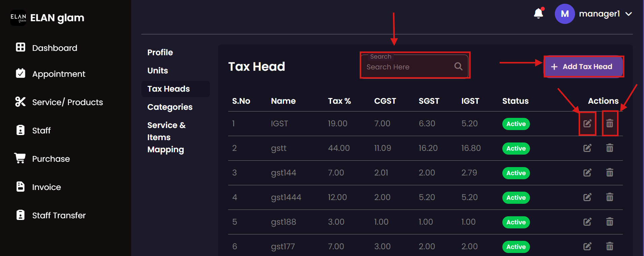This screenshot has height=256, width=644.
Task: Edit the gst1444 tax head
Action: [x=587, y=197]
